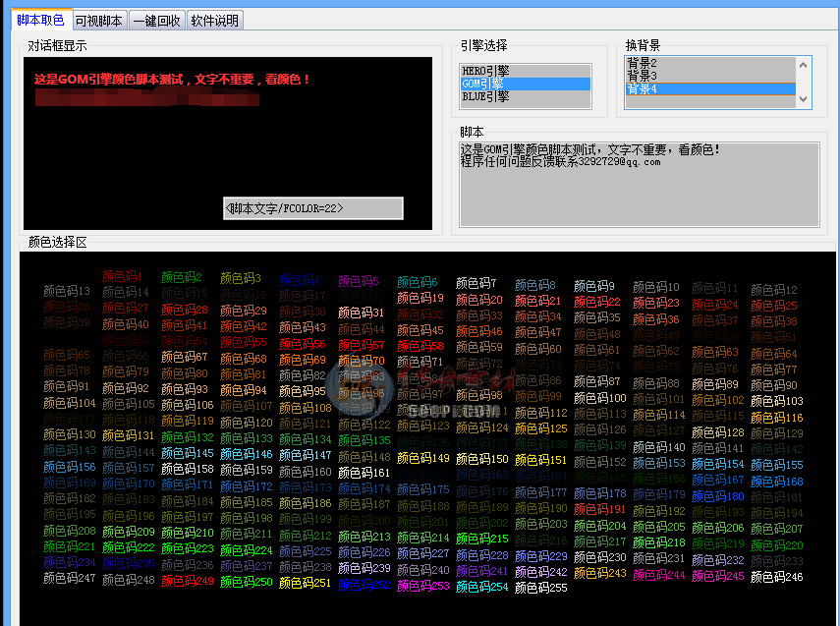Select color 颜色码161
Image resolution: width=840 pixels, height=626 pixels.
(x=364, y=473)
